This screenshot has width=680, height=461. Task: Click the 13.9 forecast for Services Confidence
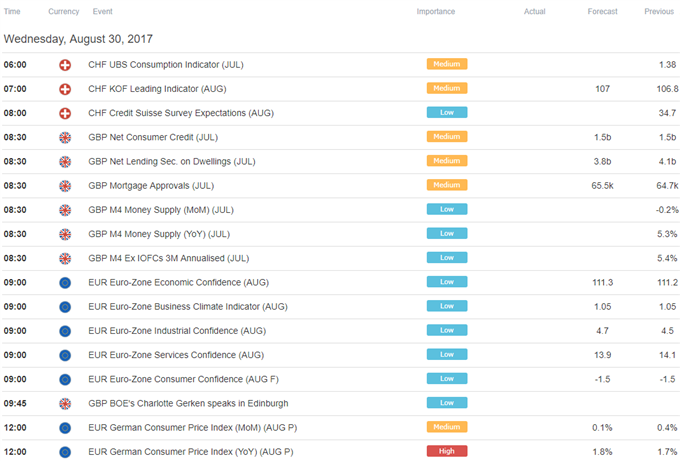[602, 355]
